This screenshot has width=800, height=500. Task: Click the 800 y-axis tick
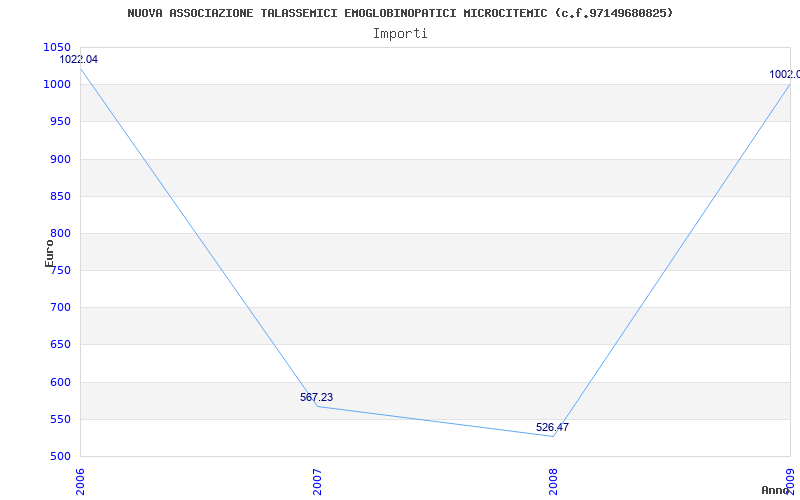(x=60, y=233)
